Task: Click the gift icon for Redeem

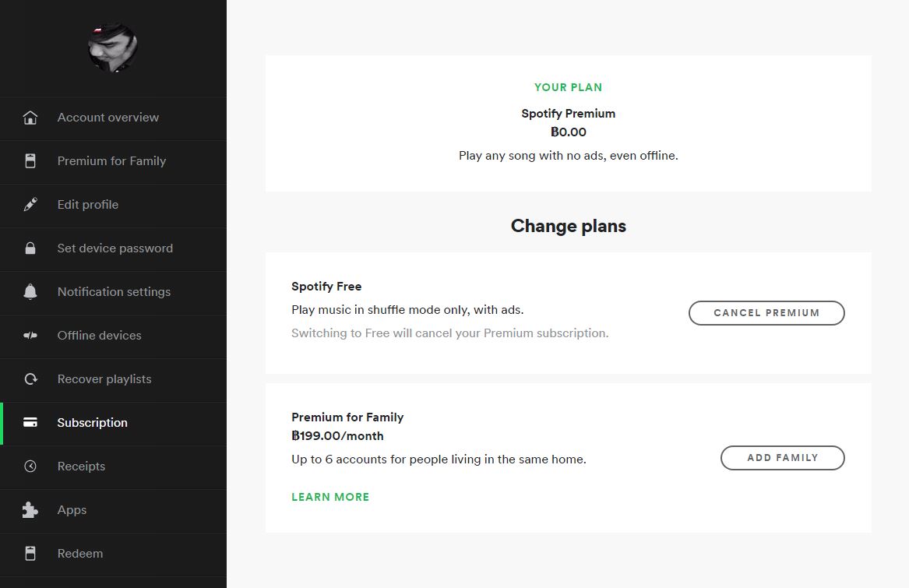Action: [x=30, y=554]
